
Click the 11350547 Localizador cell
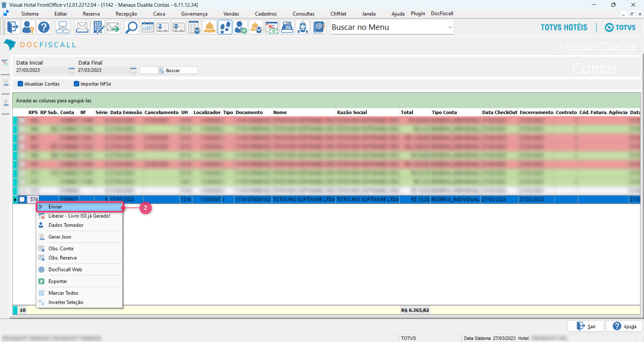(x=207, y=199)
